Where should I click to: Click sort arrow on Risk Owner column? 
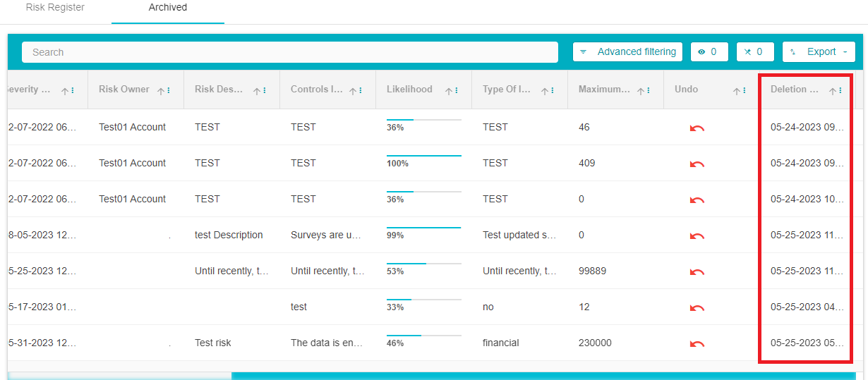tap(161, 91)
